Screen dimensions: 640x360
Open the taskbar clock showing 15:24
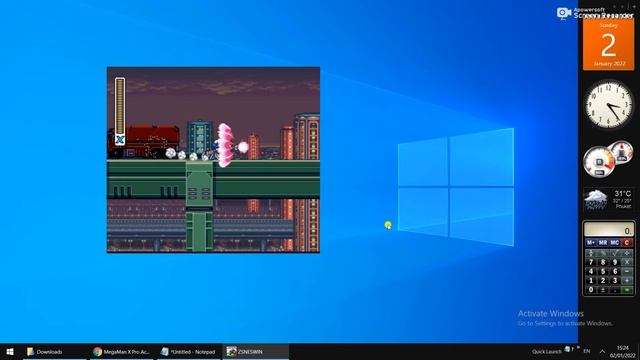[623, 352]
